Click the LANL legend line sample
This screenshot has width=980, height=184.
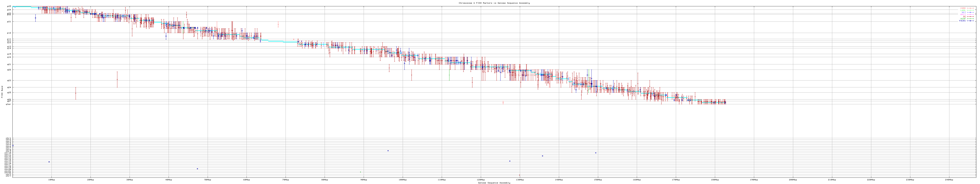(x=970, y=10)
